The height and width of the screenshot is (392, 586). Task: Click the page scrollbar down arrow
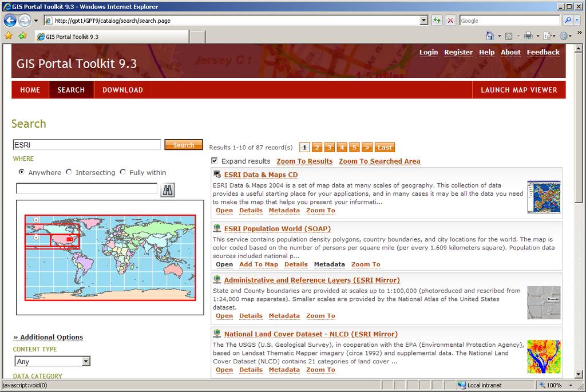pos(579,374)
